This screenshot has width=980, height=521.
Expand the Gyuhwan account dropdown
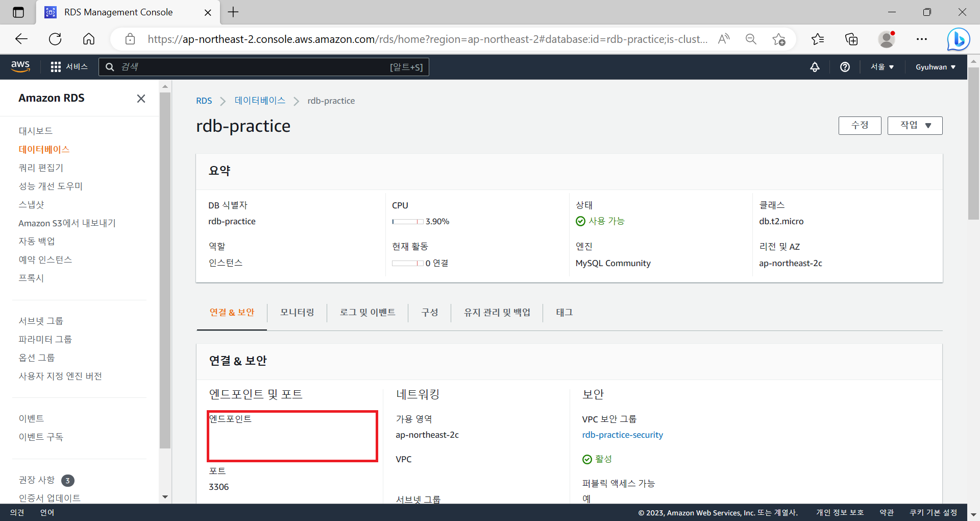[x=936, y=67]
